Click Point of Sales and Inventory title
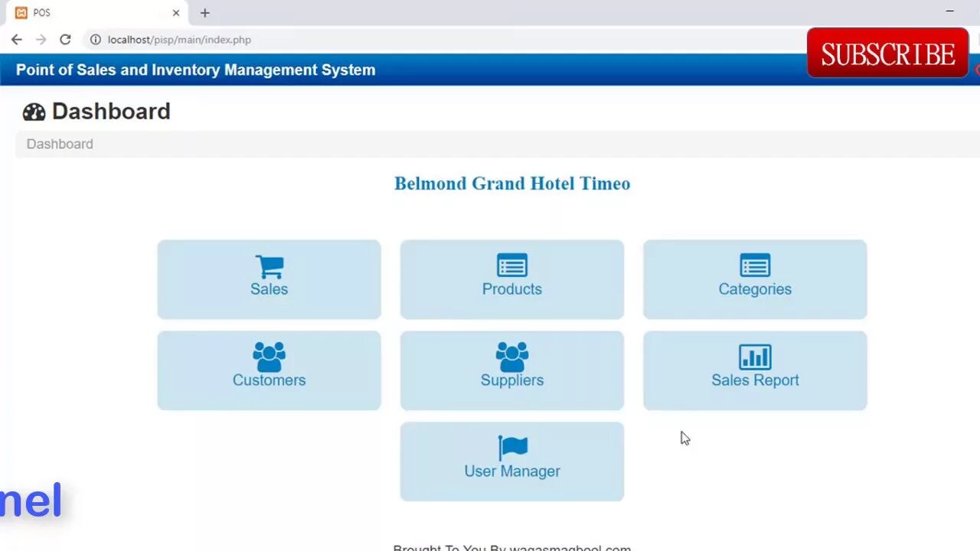The width and height of the screenshot is (980, 551). pyautogui.click(x=196, y=70)
